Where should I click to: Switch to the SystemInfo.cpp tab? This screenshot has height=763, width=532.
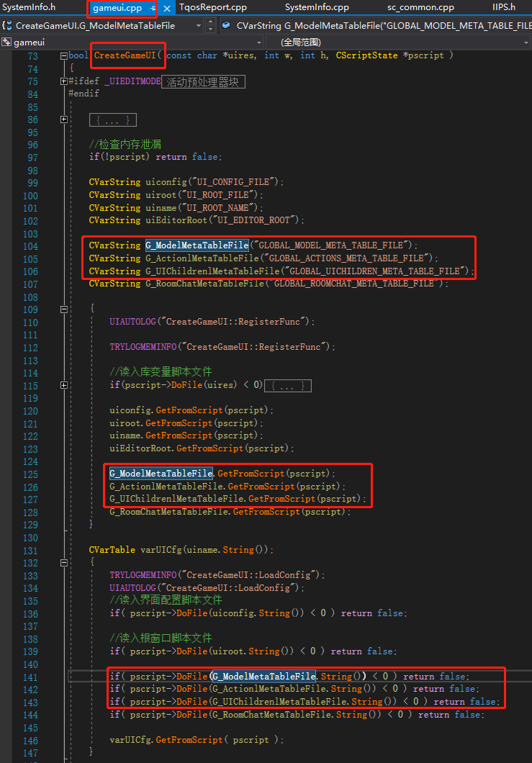click(317, 7)
